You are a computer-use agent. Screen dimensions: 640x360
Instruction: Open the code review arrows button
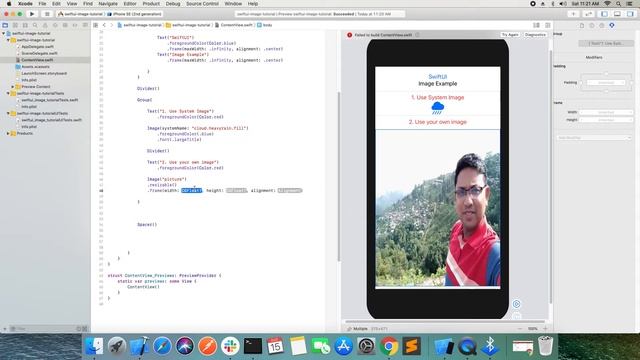coord(589,14)
